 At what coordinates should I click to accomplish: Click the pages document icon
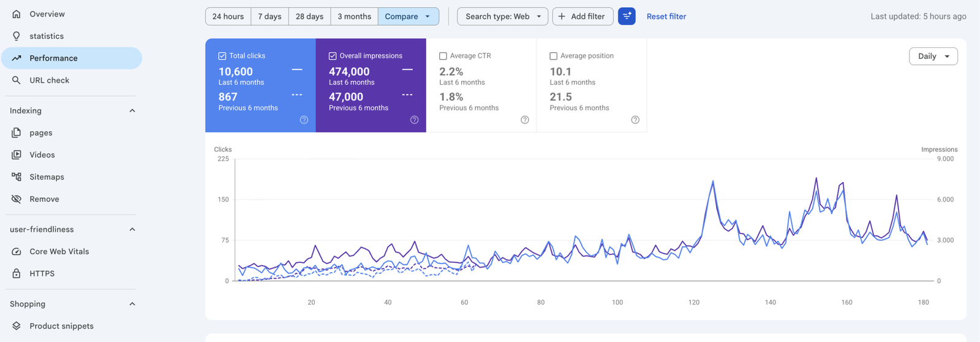coord(17,133)
